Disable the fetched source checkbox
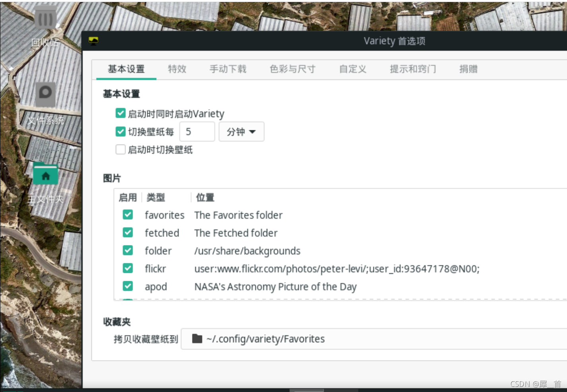 click(x=128, y=232)
